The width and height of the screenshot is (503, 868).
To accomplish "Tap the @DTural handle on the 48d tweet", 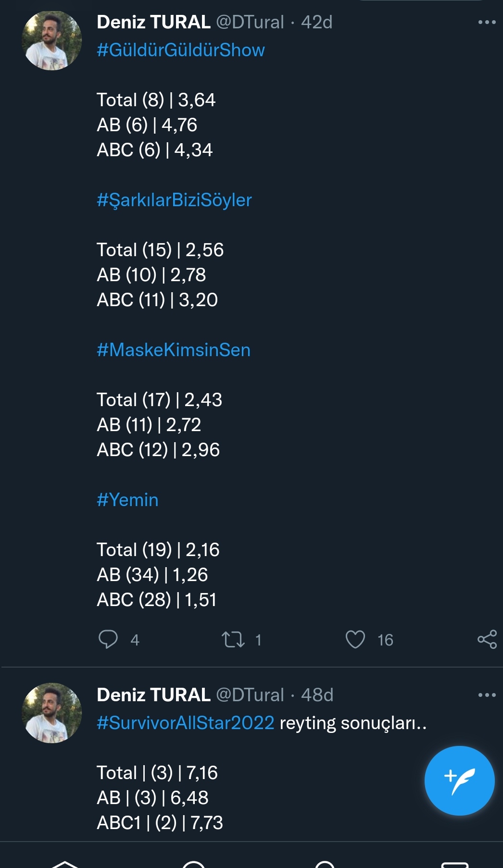I will [x=250, y=695].
